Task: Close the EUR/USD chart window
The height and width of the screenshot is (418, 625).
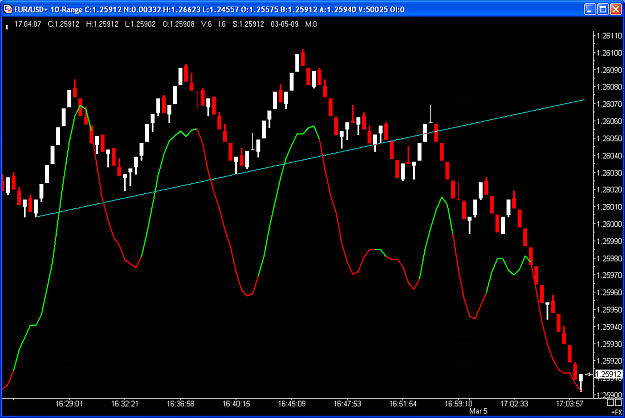Action: pos(616,9)
